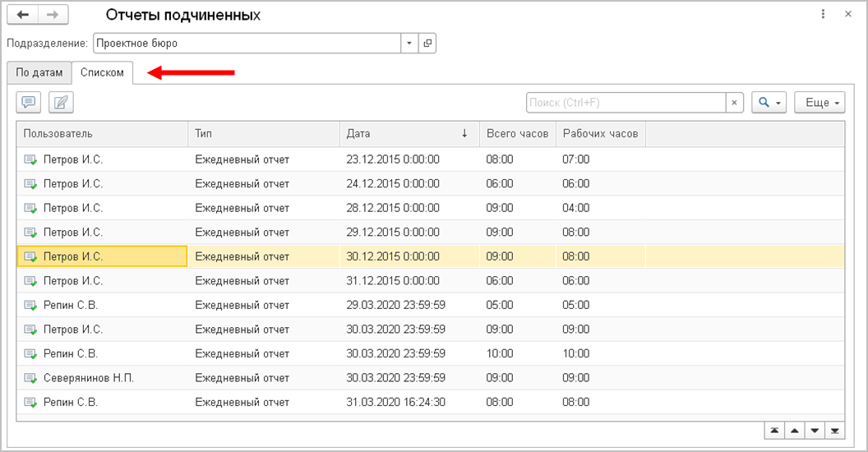Open the three-dot window menu
868x452 pixels.
[x=824, y=15]
